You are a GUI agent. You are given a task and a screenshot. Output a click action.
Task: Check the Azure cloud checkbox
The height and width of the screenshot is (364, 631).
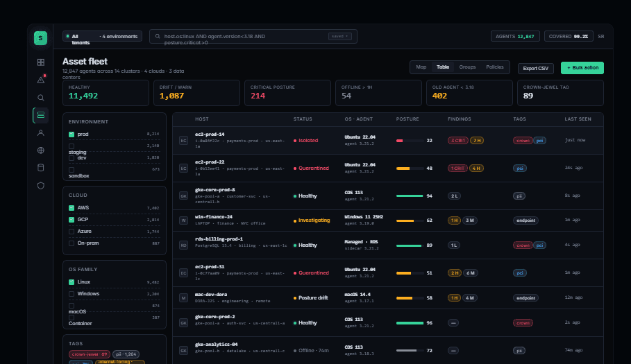[71, 232]
